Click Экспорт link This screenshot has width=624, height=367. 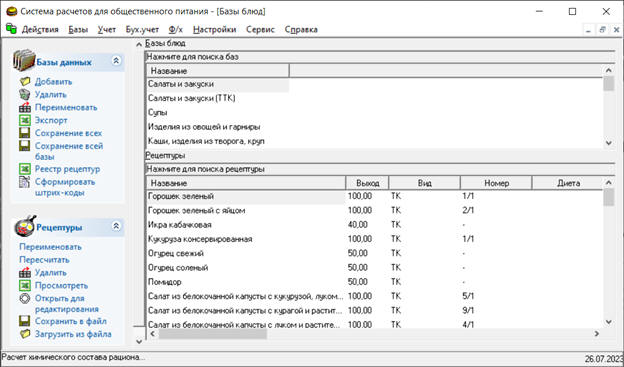point(51,120)
